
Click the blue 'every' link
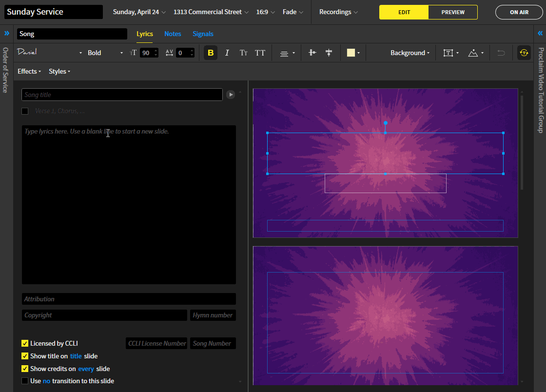click(x=86, y=369)
